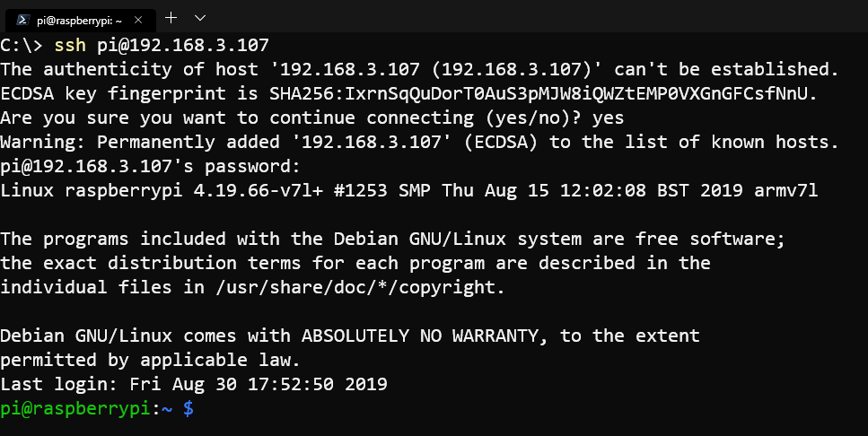Close the pi@raspberrypi tab

[138, 20]
